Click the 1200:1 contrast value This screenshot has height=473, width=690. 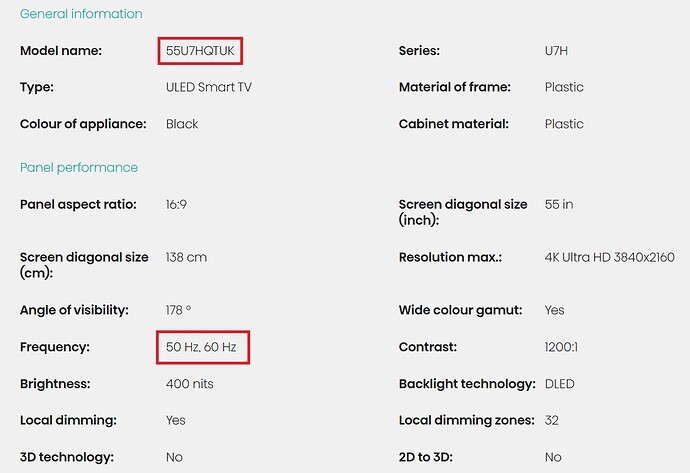click(x=561, y=347)
